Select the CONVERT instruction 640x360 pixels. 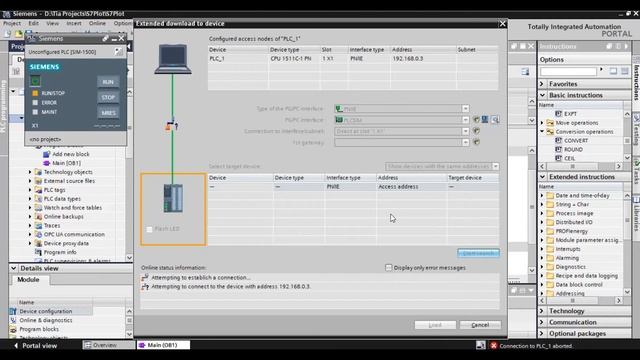coord(576,140)
